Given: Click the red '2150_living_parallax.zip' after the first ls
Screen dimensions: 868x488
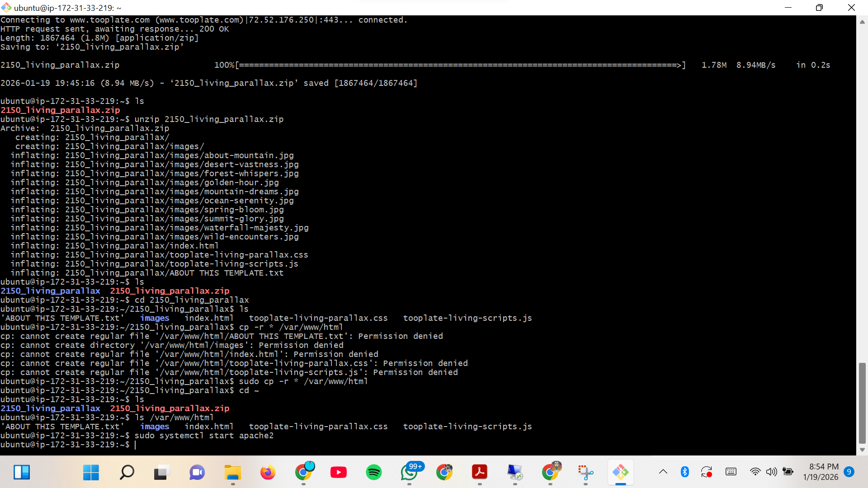Looking at the screenshot, I should click(60, 110).
